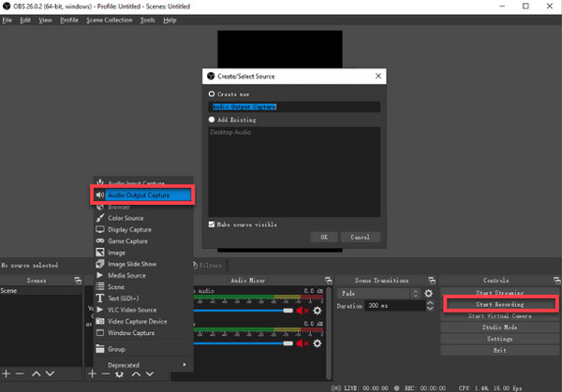
Task: Cancel the Create/Select Source dialog
Action: click(x=361, y=237)
